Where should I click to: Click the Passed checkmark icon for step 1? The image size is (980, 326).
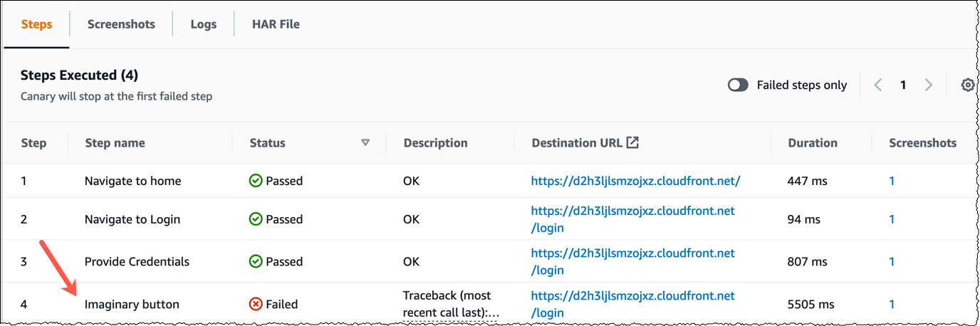(x=256, y=181)
